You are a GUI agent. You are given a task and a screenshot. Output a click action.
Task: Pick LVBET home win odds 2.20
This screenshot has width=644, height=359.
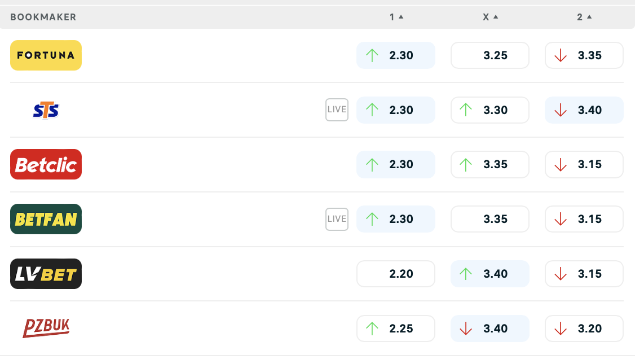[x=396, y=274]
